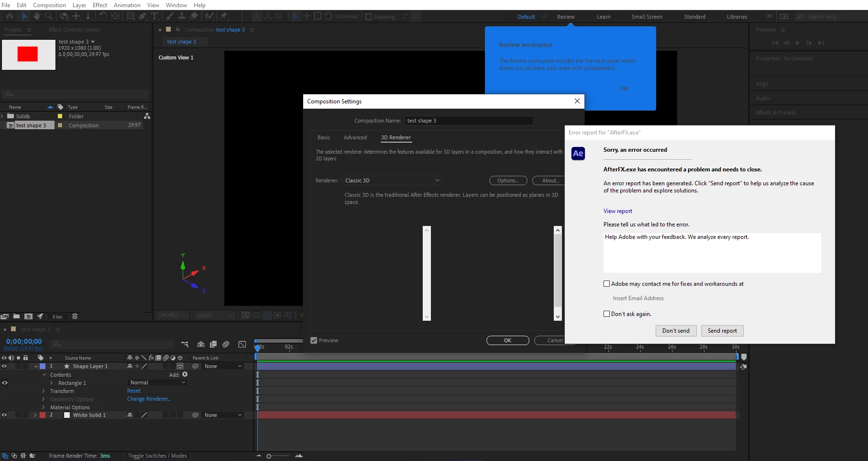Open the View report link
The width and height of the screenshot is (868, 461).
tap(618, 211)
